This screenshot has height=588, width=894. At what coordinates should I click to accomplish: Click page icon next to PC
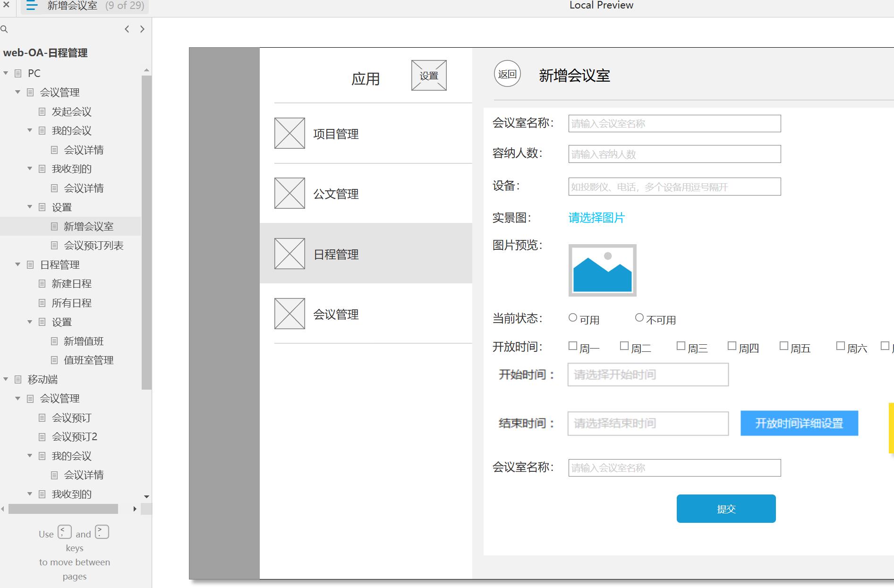[x=18, y=74]
